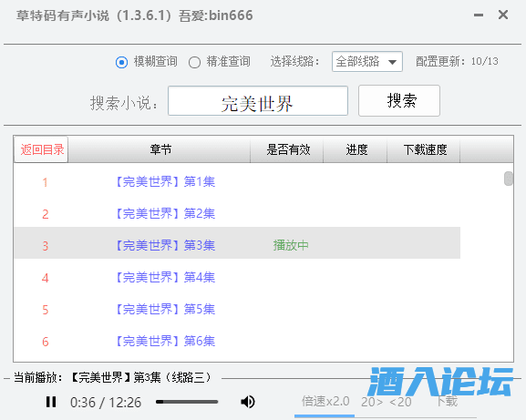526x420 pixels.
Task: Minimize the audiobook window
Action: 479,15
